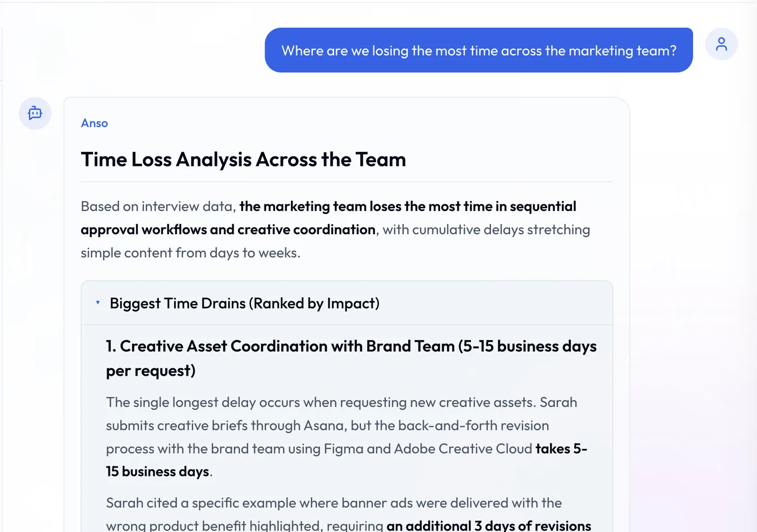Click the 'Time Loss Analysis Across the Team' heading

point(243,159)
